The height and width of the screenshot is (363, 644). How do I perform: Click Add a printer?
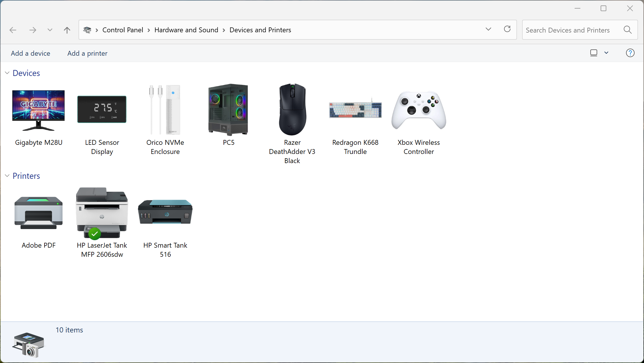87,53
